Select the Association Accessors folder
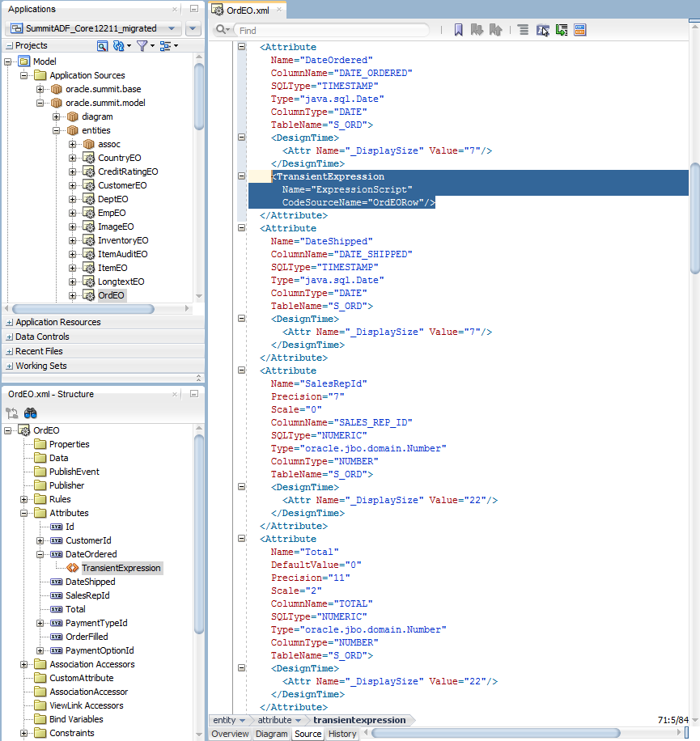Viewport: 700px width, 741px height. [92, 664]
